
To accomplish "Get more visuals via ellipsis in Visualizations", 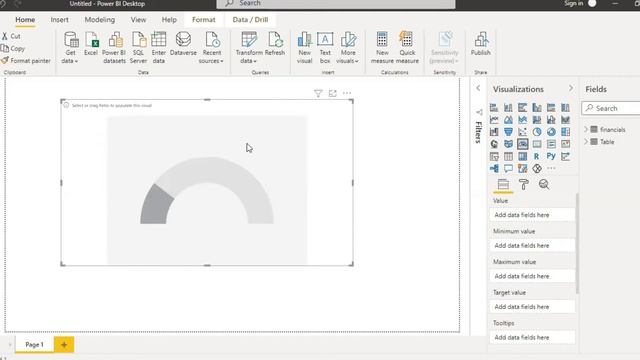I will (x=551, y=169).
